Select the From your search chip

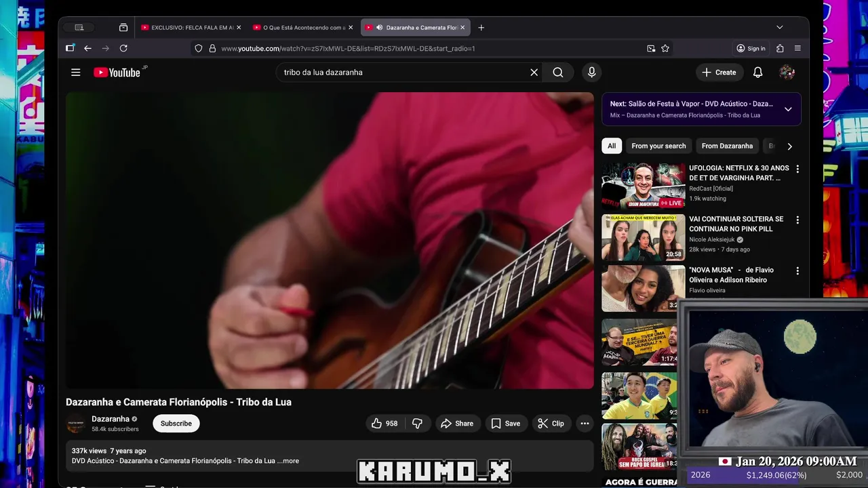point(658,146)
